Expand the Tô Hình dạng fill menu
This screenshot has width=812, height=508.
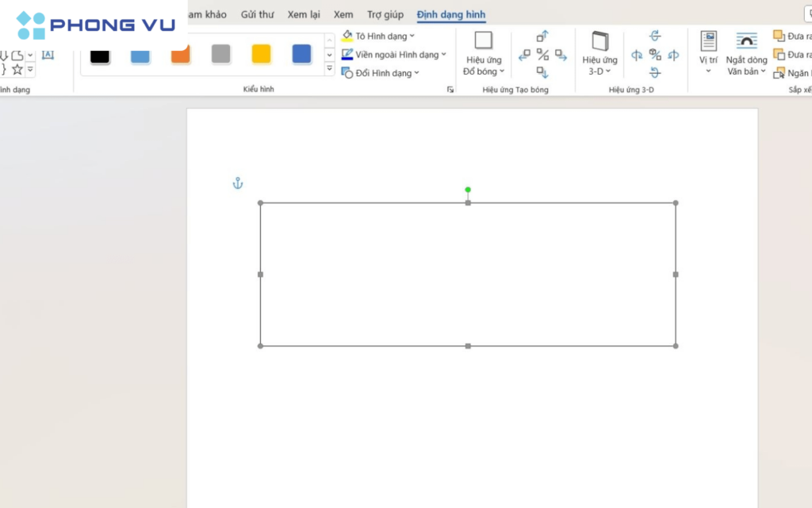pyautogui.click(x=411, y=37)
